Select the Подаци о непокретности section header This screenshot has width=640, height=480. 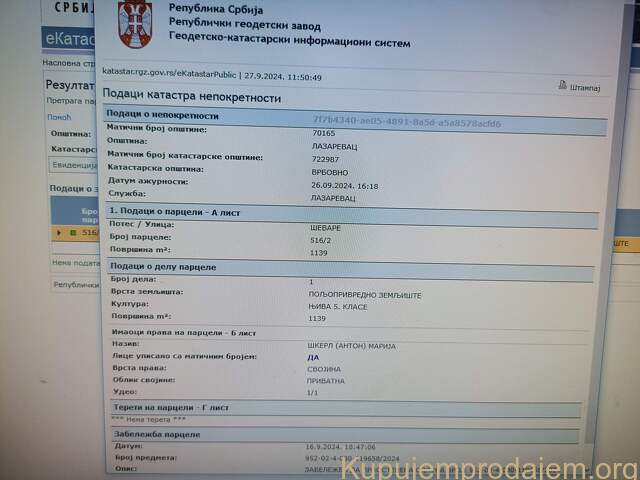pyautogui.click(x=164, y=116)
